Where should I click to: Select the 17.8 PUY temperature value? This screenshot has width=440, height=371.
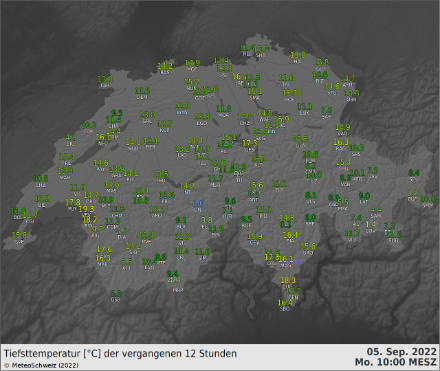tap(73, 202)
